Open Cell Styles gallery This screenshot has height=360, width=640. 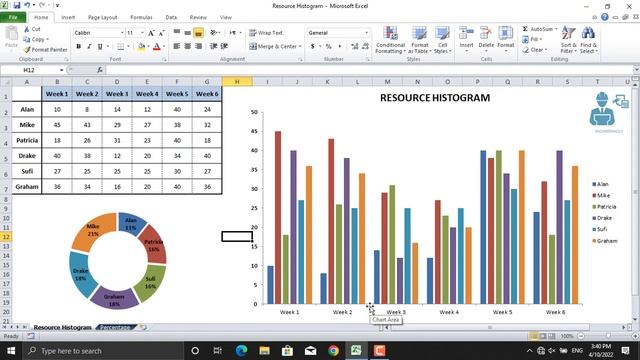coord(442,40)
